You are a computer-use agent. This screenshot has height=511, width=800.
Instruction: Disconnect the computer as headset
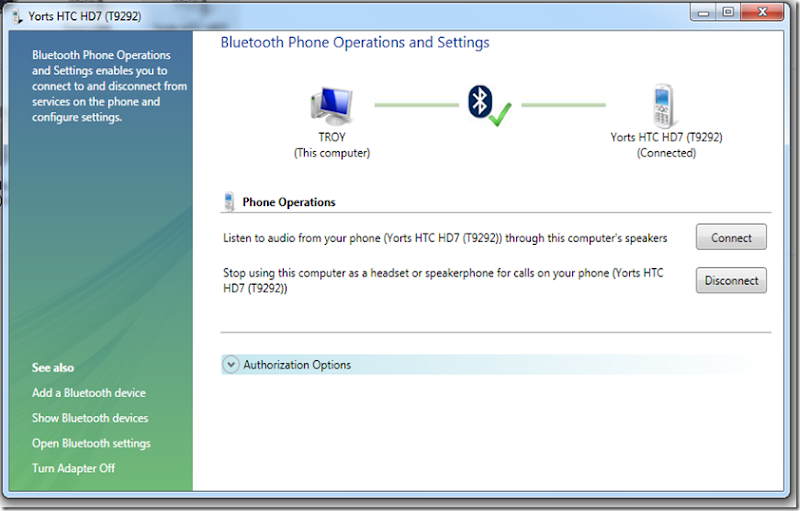731,280
